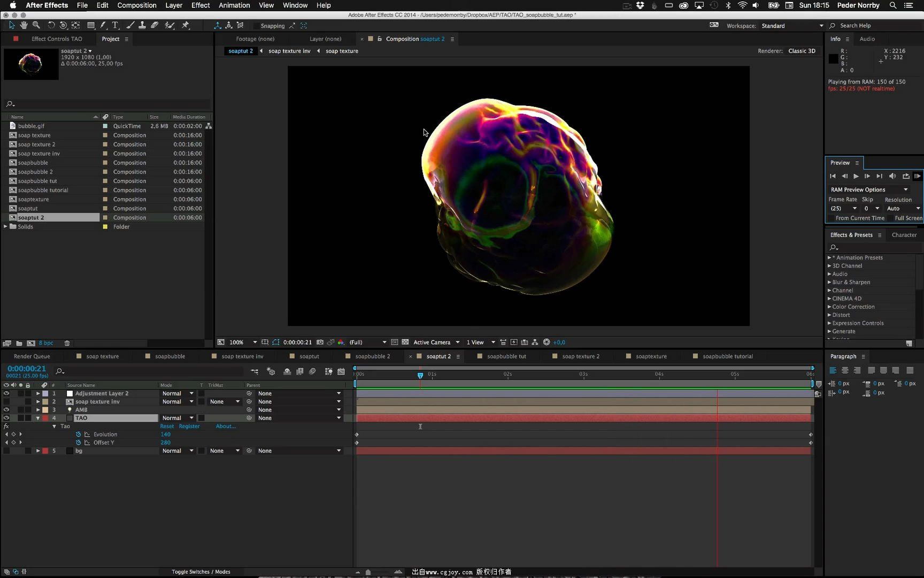Click the Reset link for Tao
Screen dimensions: 924x578
[x=167, y=427]
